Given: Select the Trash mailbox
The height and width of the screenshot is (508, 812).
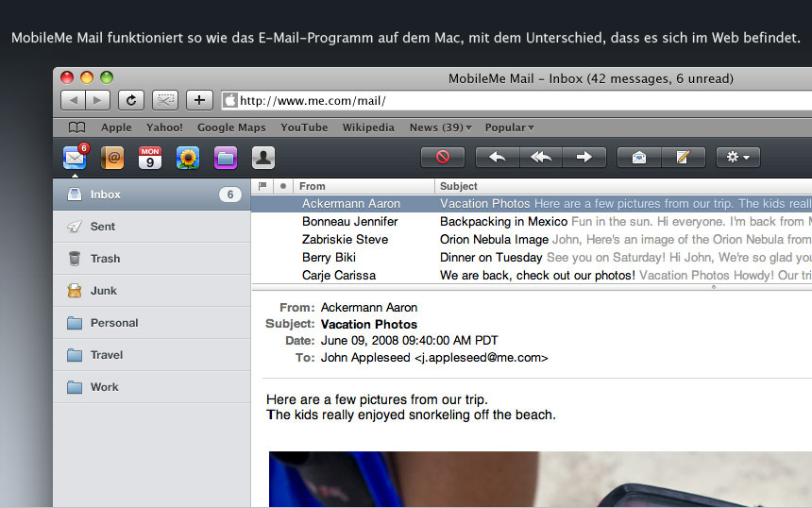Looking at the screenshot, I should pyautogui.click(x=152, y=259).
